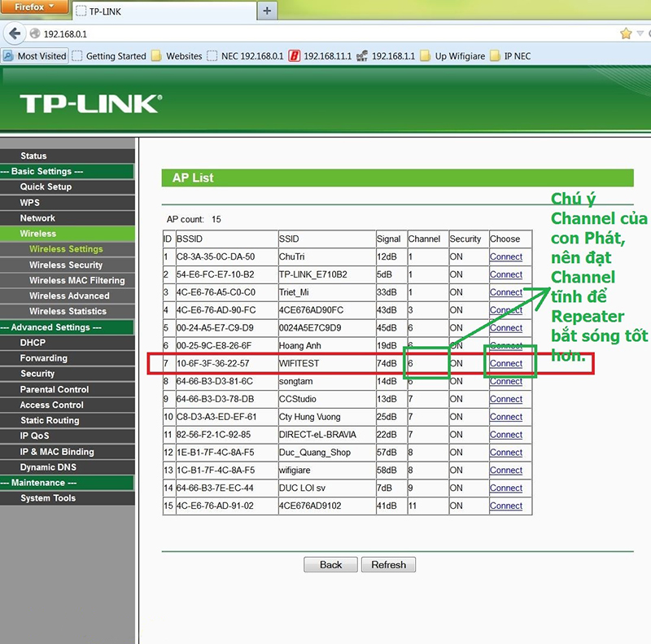Open the Wireless menu section

(68, 234)
